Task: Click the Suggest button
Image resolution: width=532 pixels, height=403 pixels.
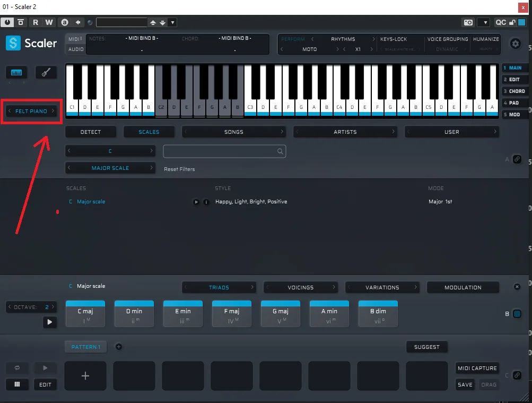Action: click(427, 347)
